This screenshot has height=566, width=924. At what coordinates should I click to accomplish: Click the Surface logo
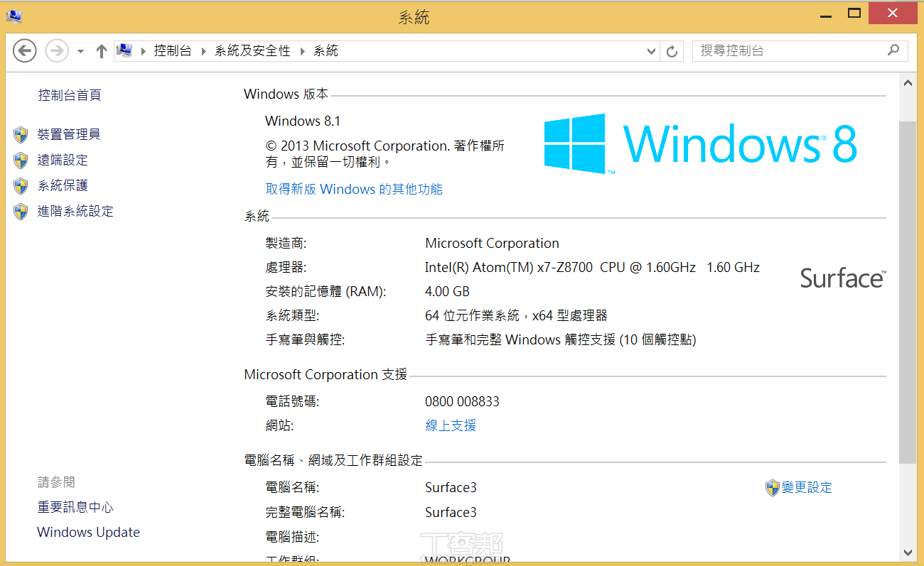pos(843,278)
